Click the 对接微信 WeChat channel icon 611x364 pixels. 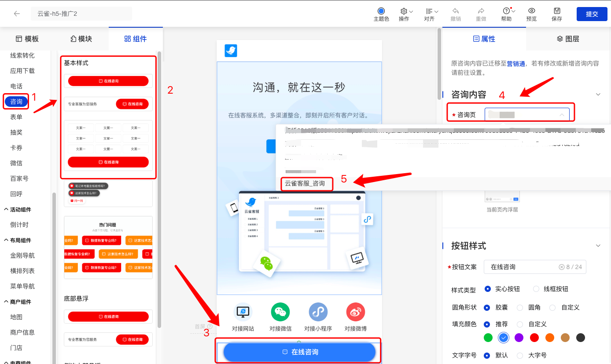280,312
